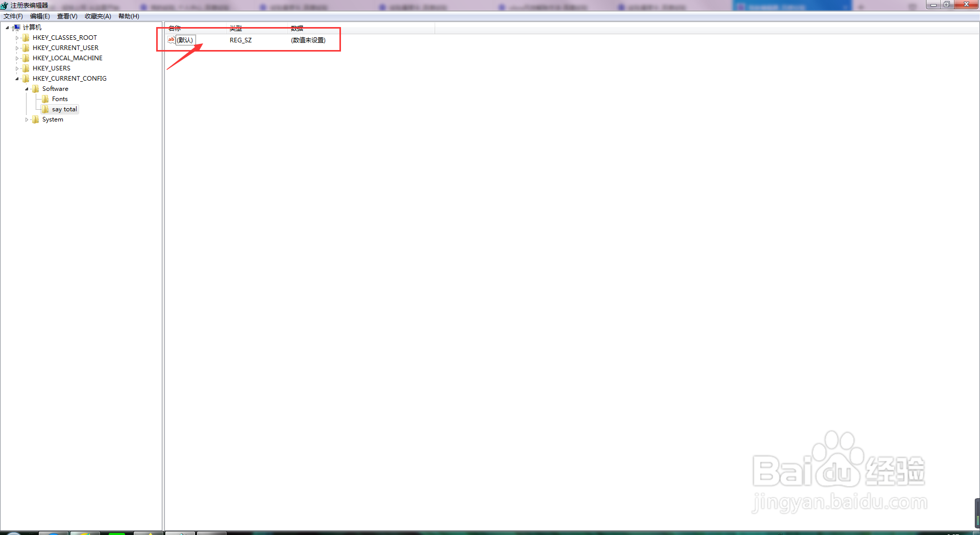Expand the HKEY_LOCAL_MACHINE key
980x535 pixels.
(17, 58)
